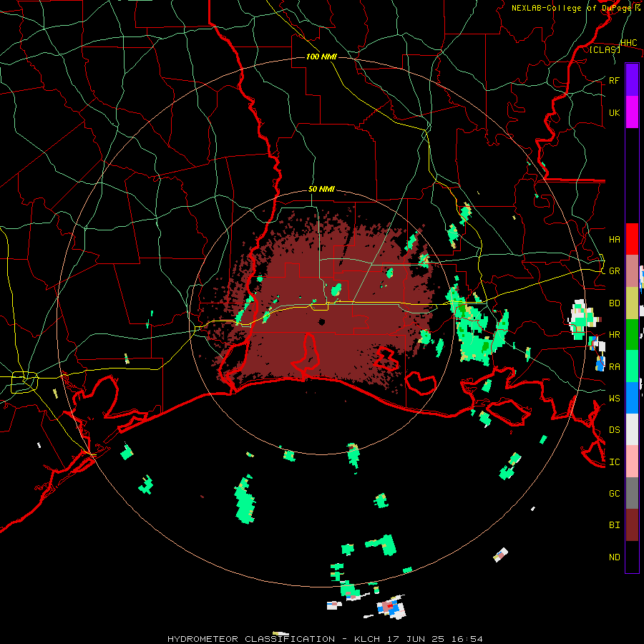Click the GC gray legend swatch
Viewport: 644px width, 644px height.
(632, 493)
